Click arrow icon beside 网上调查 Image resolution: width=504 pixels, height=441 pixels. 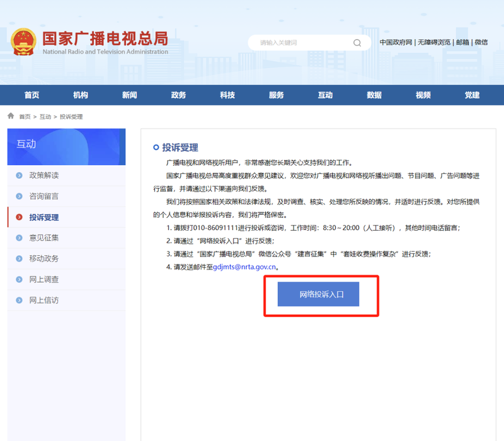pyautogui.click(x=19, y=279)
